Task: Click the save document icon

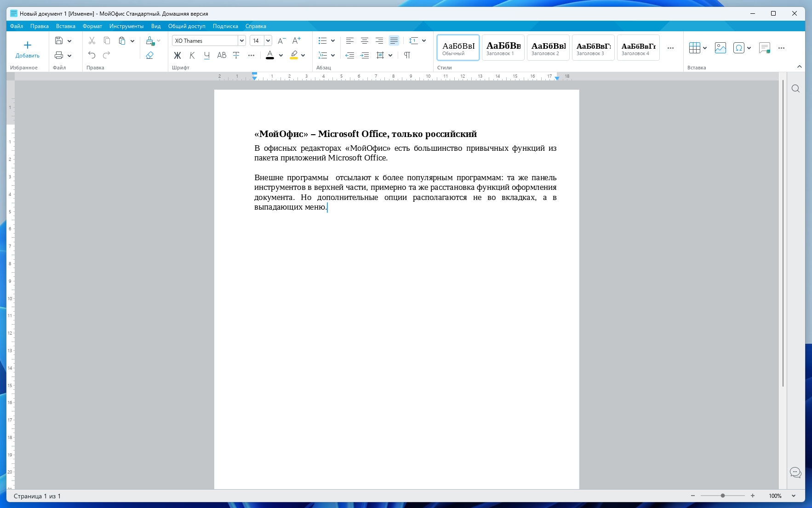Action: (x=59, y=40)
